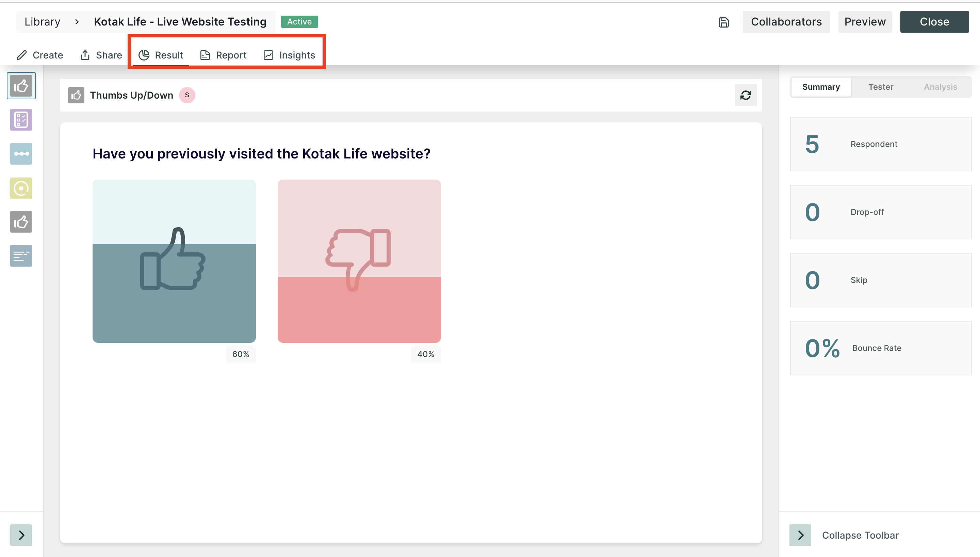Click the breadcrumb chevron separator
The height and width of the screenshot is (557, 980).
(77, 22)
